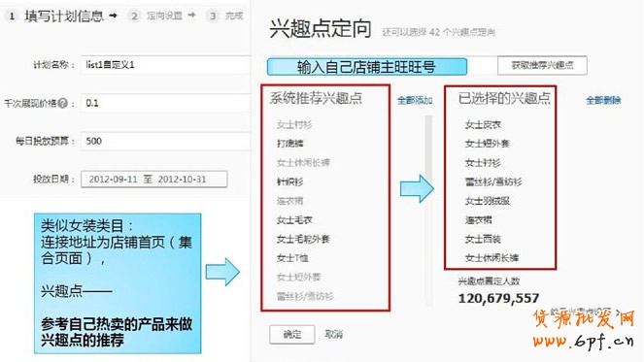The height and width of the screenshot is (362, 644).
Task: Select 女士短外套 in 已选择的兴趣点 list
Action: click(487, 144)
